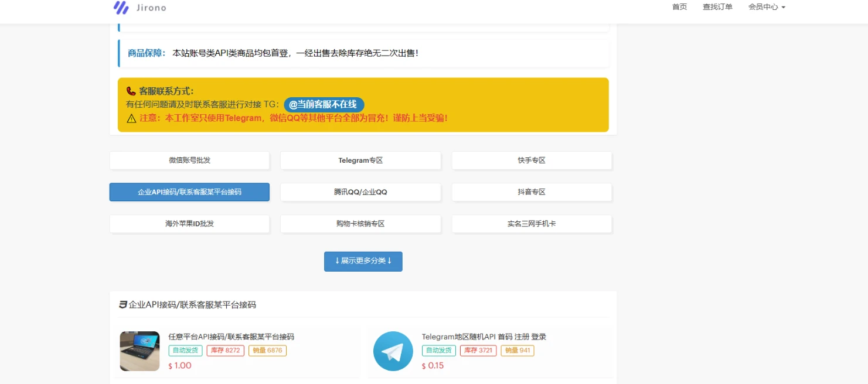Select the 微信账号批发 category
Viewport: 868px width, 384px height.
189,160
